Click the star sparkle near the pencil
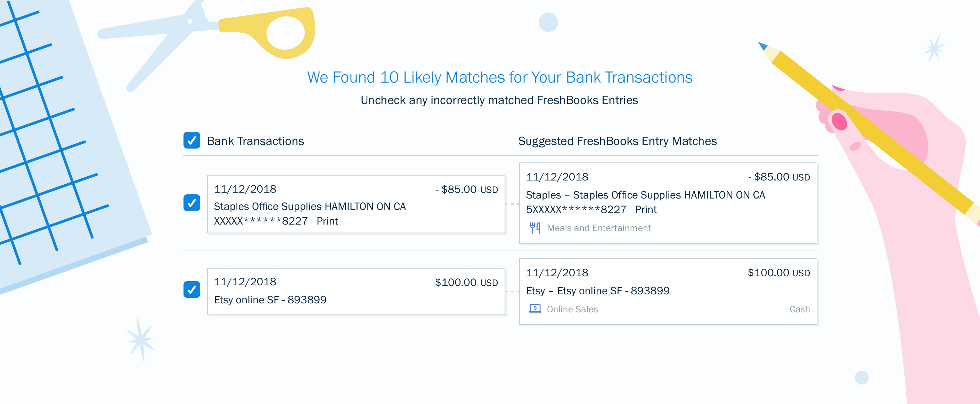 coord(934,48)
